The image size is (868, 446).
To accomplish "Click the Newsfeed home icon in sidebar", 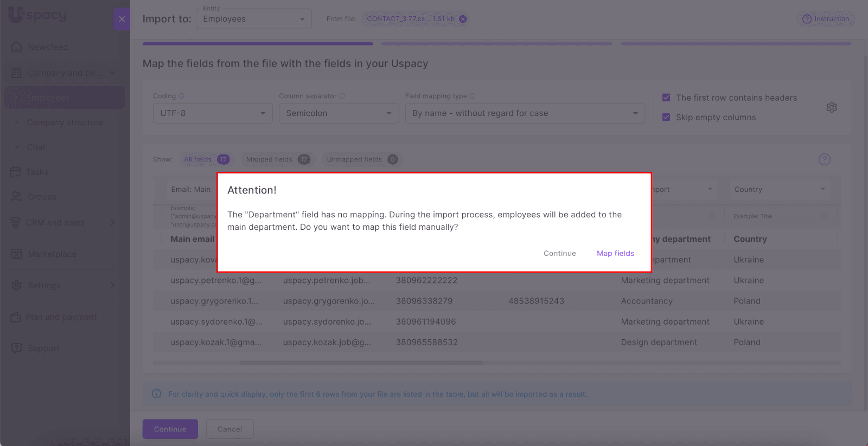I will coord(16,47).
